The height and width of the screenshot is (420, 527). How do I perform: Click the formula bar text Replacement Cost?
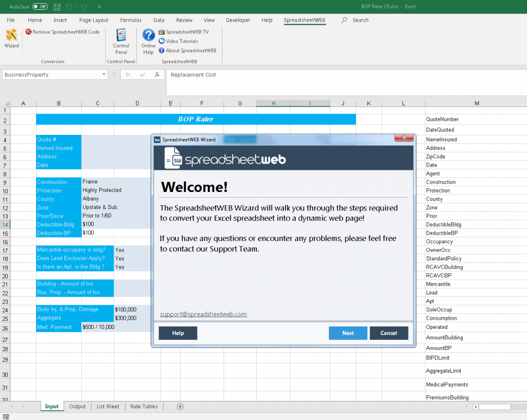(194, 75)
